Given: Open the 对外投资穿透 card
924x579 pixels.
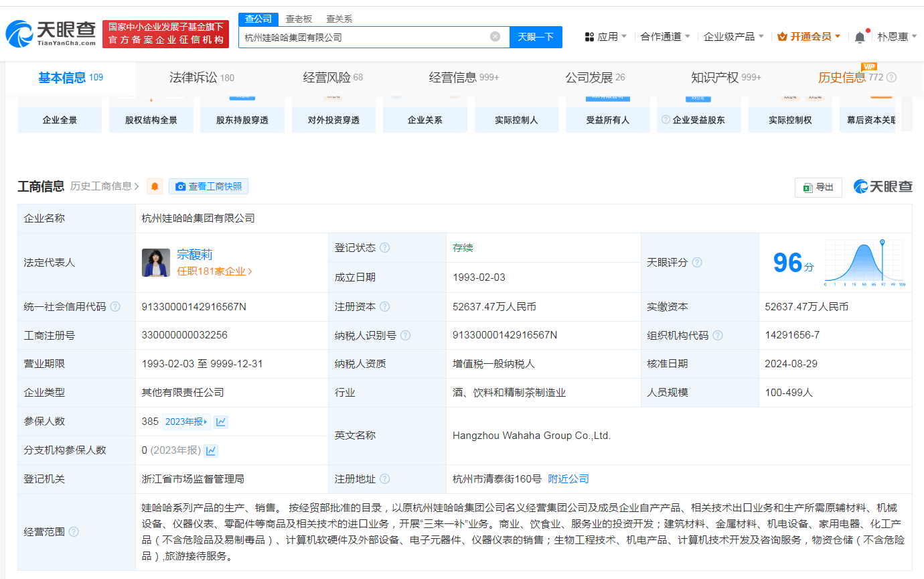Looking at the screenshot, I should pos(333,115).
